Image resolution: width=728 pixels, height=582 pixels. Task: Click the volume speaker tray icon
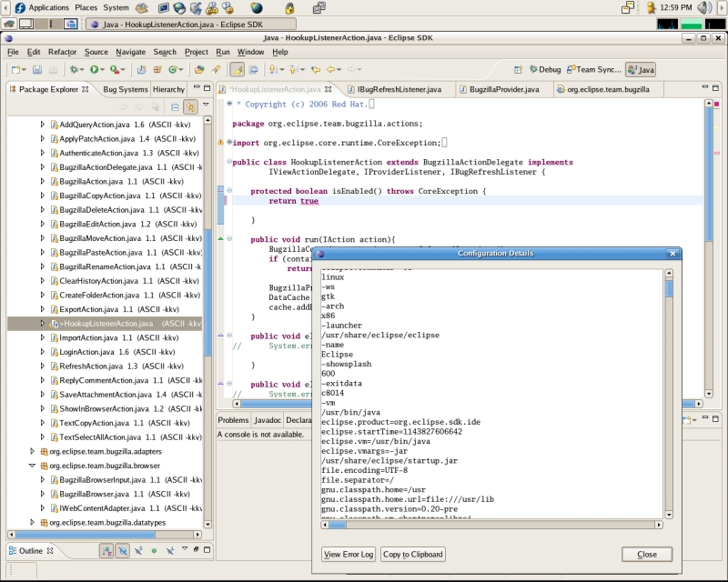point(703,7)
